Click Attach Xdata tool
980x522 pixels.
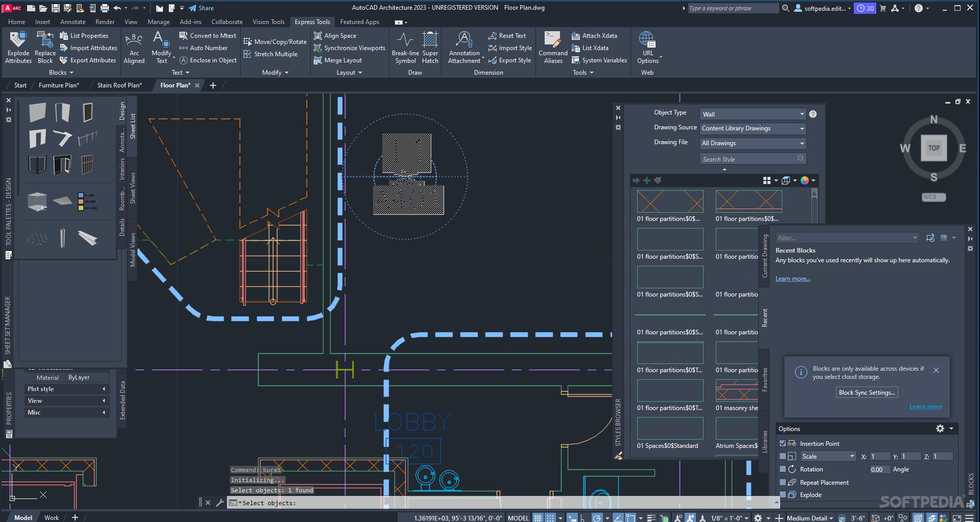594,36
